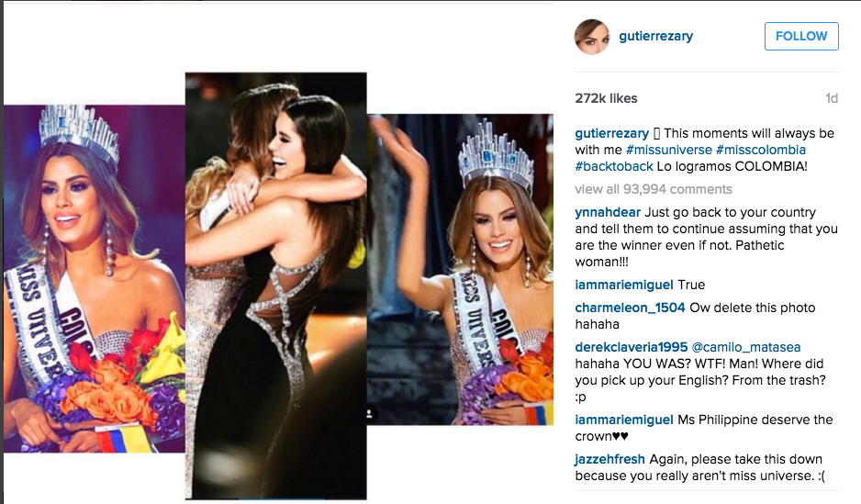Open the #backtoback hashtag

click(x=614, y=166)
